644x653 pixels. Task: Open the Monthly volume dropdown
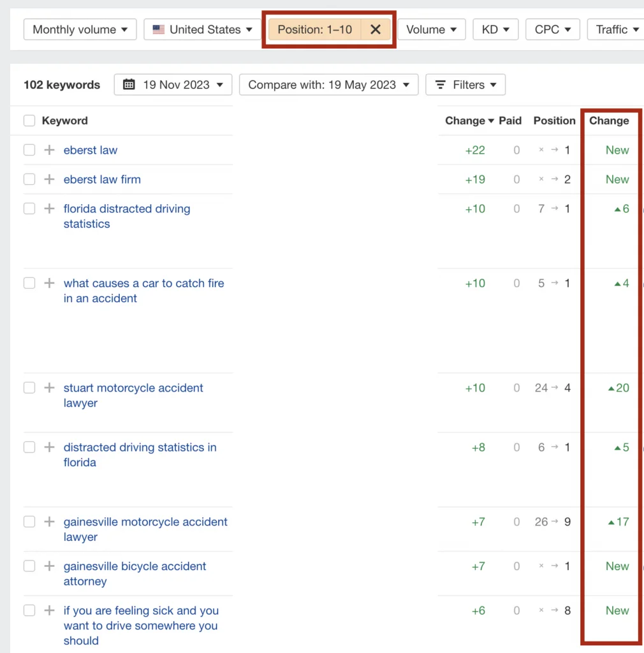tap(80, 29)
